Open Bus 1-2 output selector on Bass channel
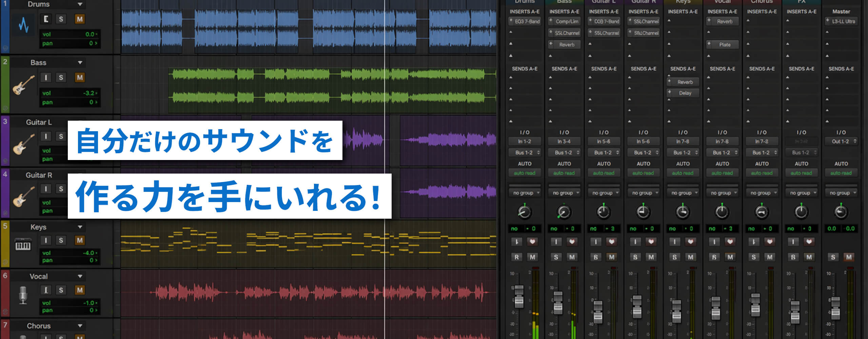This screenshot has height=339, width=868. point(564,153)
